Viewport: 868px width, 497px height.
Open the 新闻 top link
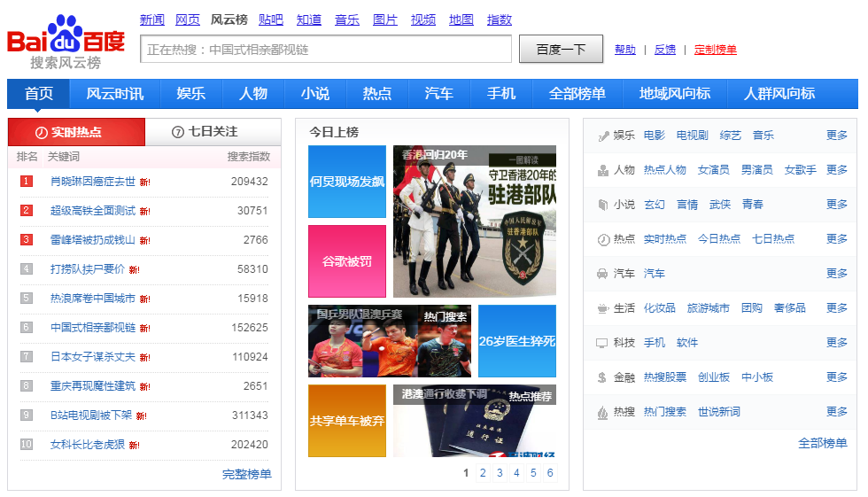(152, 19)
